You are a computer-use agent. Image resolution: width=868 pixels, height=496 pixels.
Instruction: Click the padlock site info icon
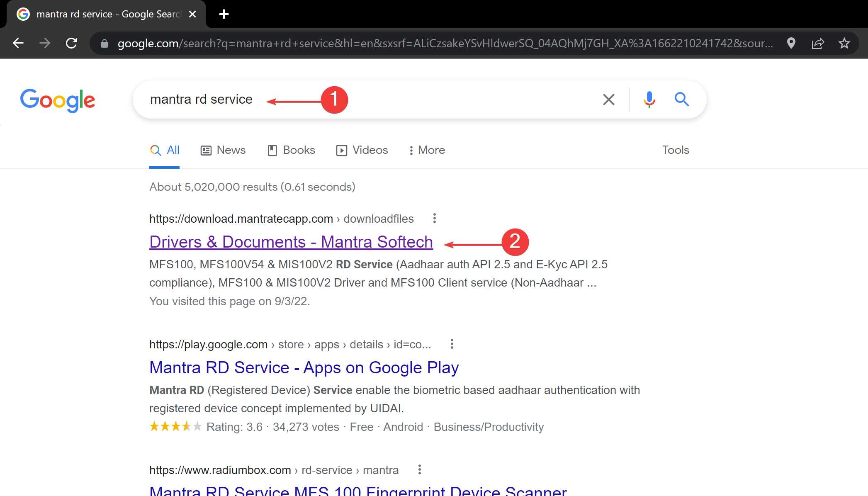click(105, 44)
